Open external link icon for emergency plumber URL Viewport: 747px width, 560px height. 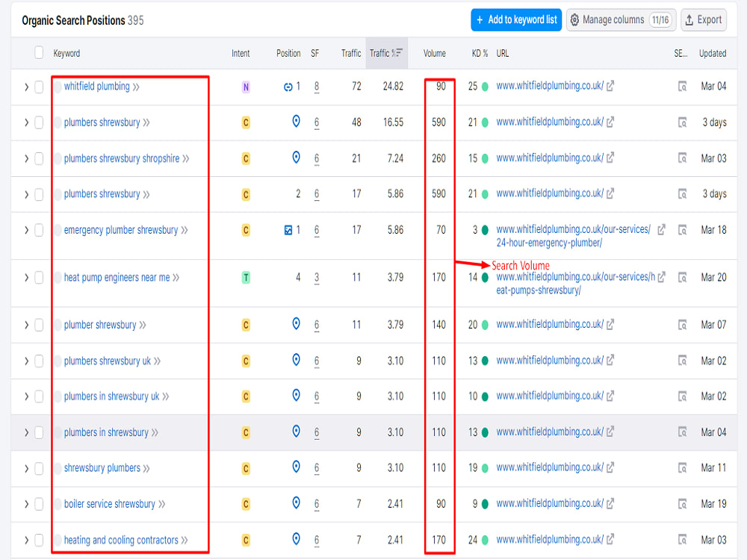661,229
